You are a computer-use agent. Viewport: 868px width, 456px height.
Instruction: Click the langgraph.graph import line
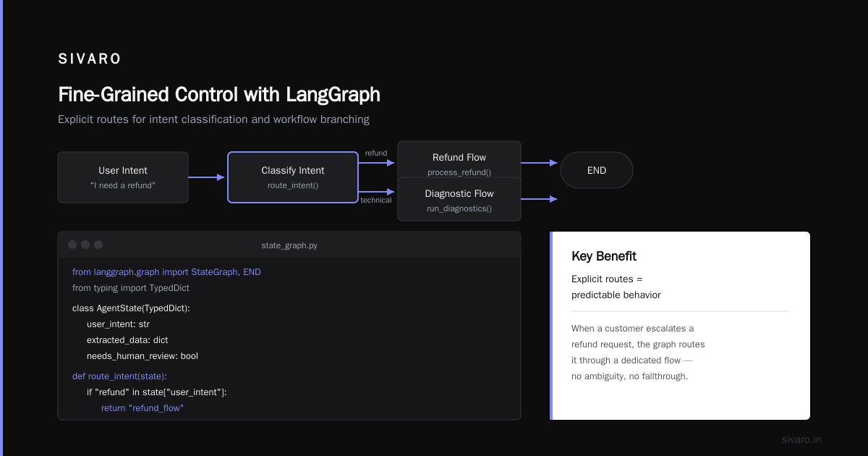[166, 272]
